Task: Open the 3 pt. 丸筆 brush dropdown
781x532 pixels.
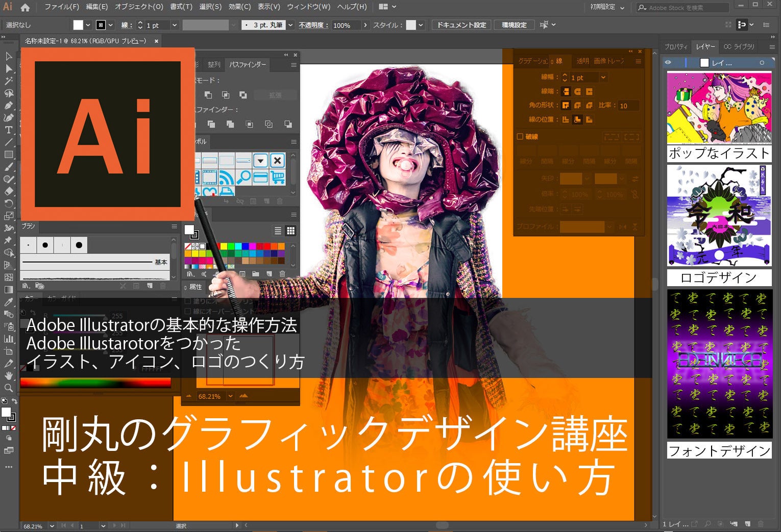Action: (x=290, y=25)
